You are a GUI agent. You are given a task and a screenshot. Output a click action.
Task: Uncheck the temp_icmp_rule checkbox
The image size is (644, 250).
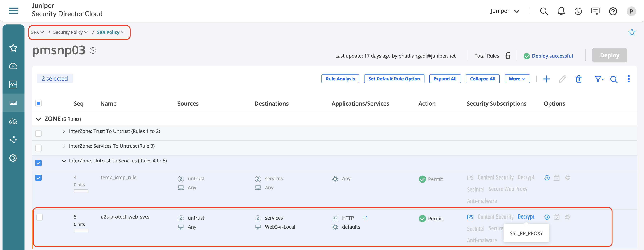(x=39, y=178)
